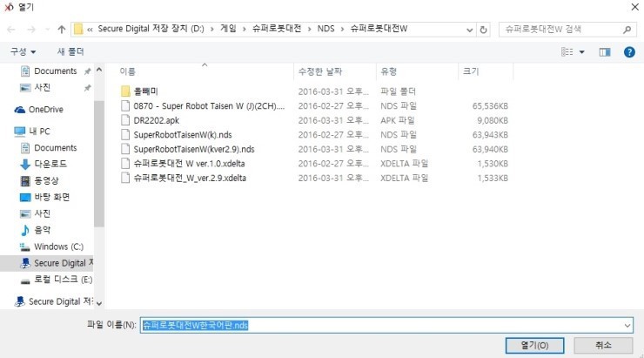Open 다운로드 folder in sidebar
Viewport: 644px width, 358px height.
pos(44,164)
